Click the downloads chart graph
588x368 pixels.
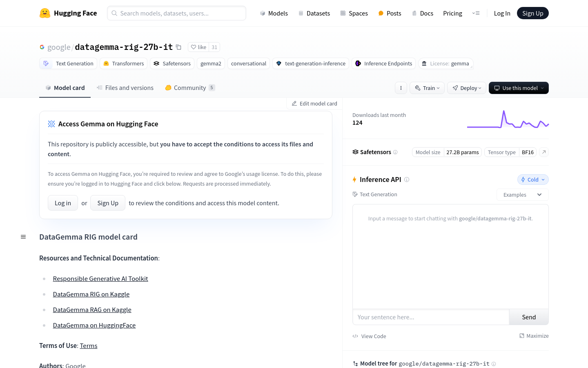pos(508,119)
